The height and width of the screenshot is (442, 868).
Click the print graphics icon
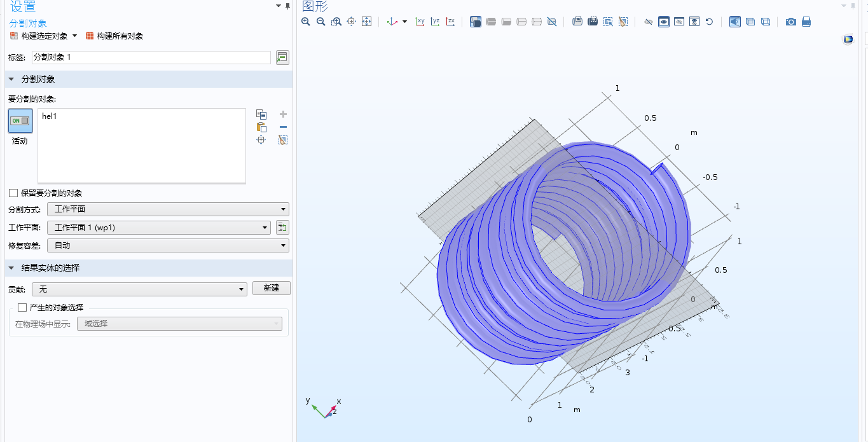(806, 22)
